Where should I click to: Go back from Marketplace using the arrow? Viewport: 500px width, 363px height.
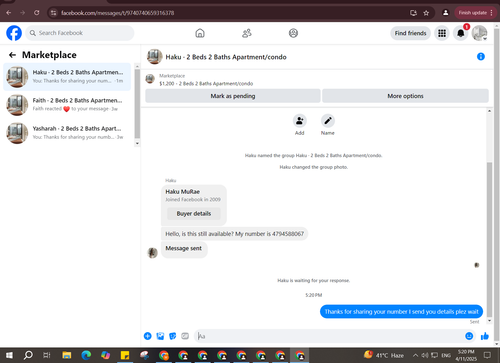pyautogui.click(x=12, y=55)
